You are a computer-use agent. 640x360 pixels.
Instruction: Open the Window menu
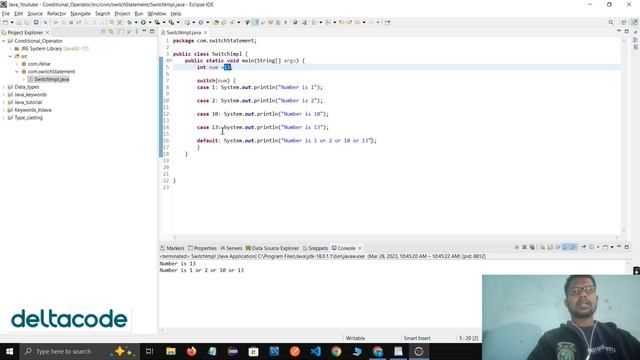coord(157,13)
